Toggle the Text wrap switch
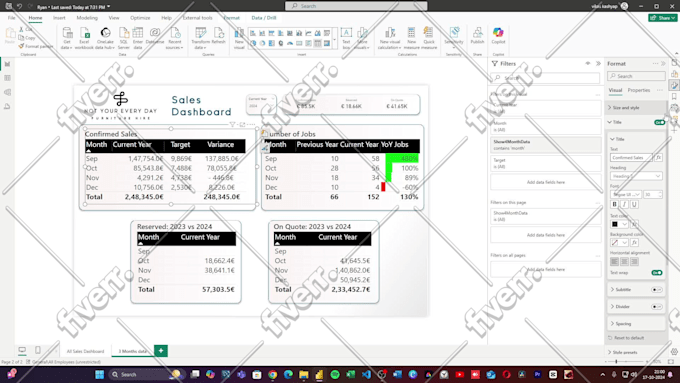 click(657, 273)
